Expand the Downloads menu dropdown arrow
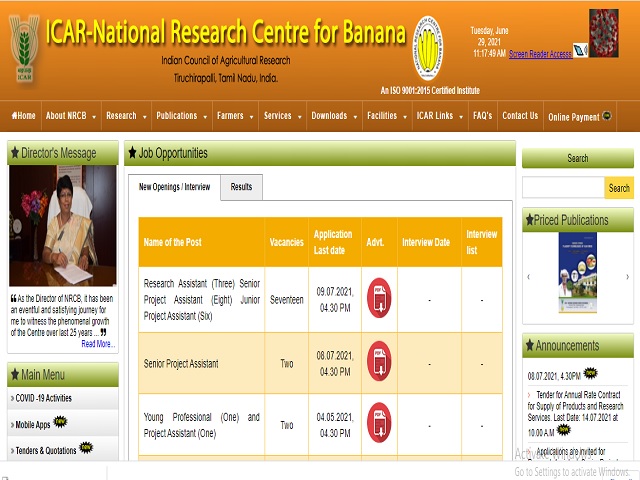The height and width of the screenshot is (480, 640). (x=355, y=117)
